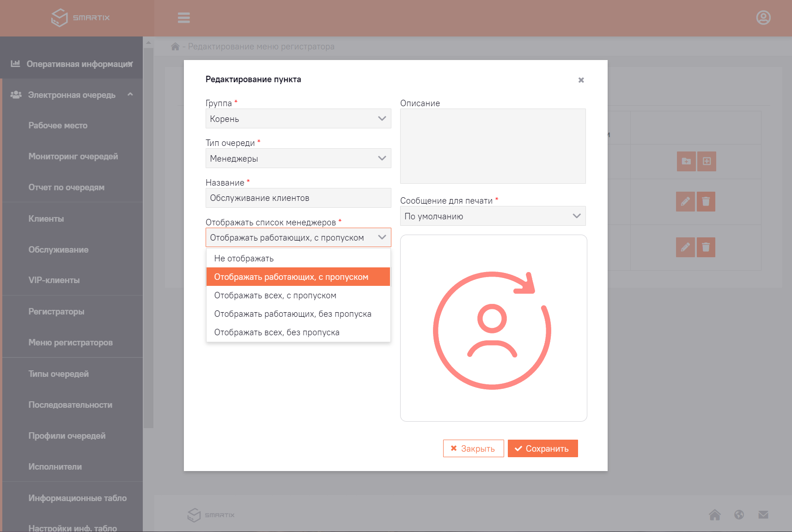Viewport: 792px width, 532px height.
Task: Open the Группа dropdown showing Корень
Action: (x=299, y=119)
